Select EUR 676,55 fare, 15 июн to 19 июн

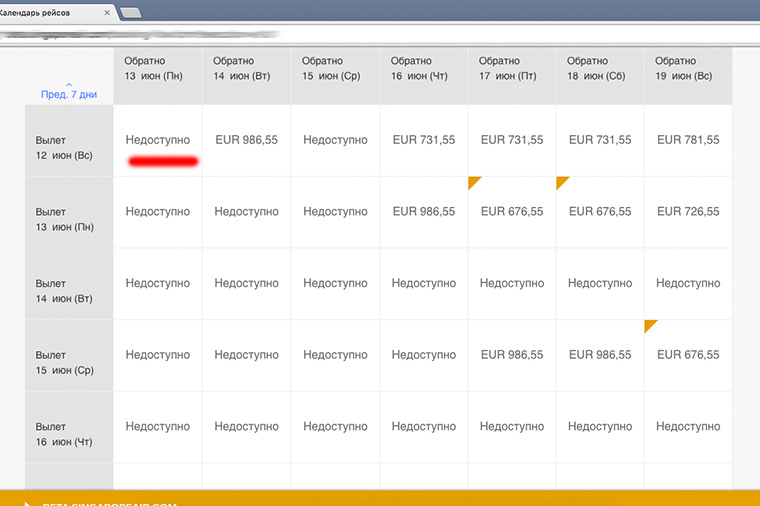coord(688,355)
